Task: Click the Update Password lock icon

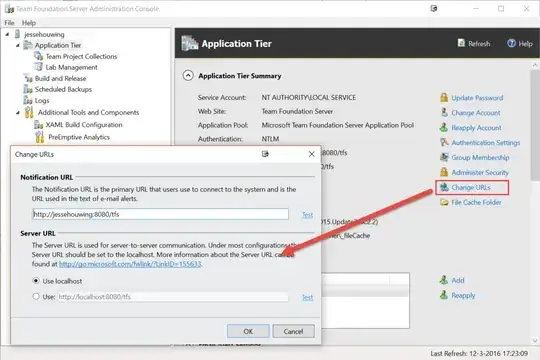Action: [444, 97]
